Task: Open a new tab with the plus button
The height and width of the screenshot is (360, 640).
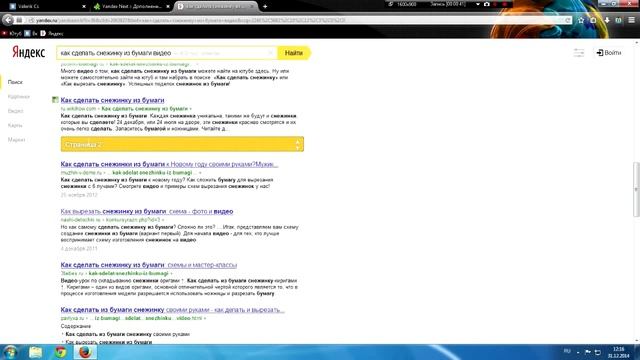Action: 265,6
